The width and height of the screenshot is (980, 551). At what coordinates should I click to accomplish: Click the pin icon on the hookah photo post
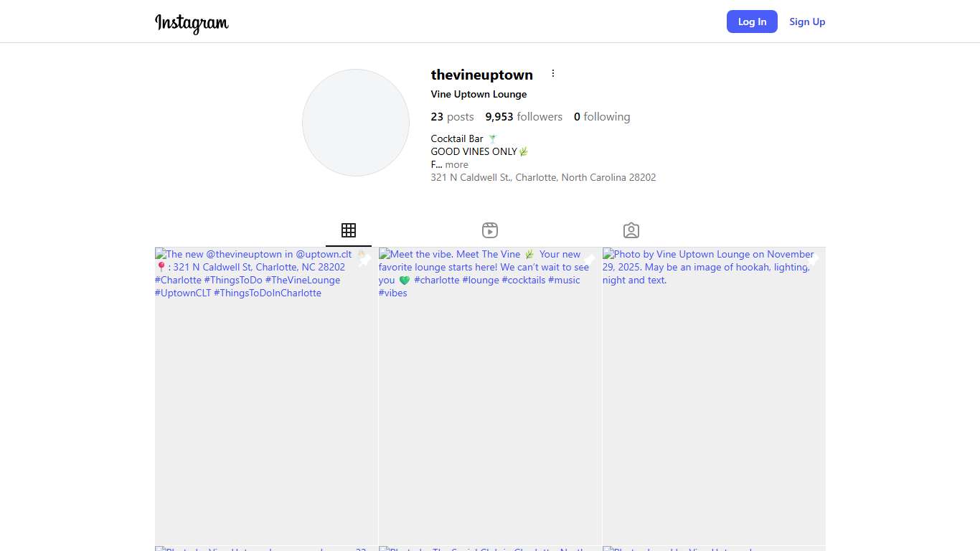point(813,260)
